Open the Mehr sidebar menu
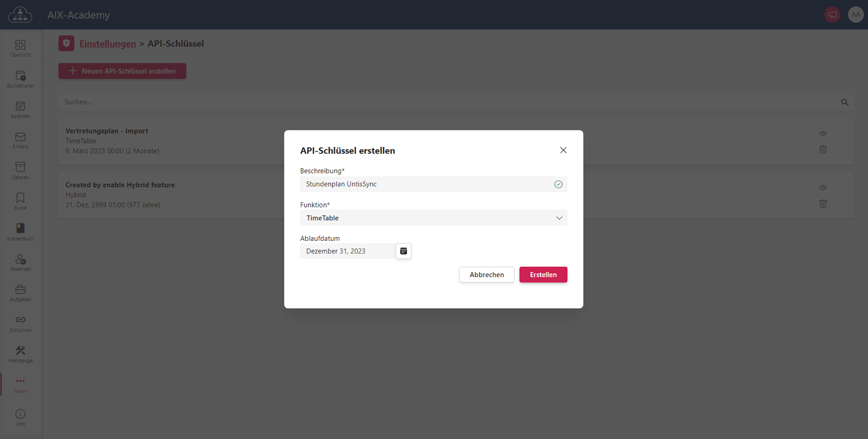This screenshot has width=868, height=439. [x=20, y=385]
